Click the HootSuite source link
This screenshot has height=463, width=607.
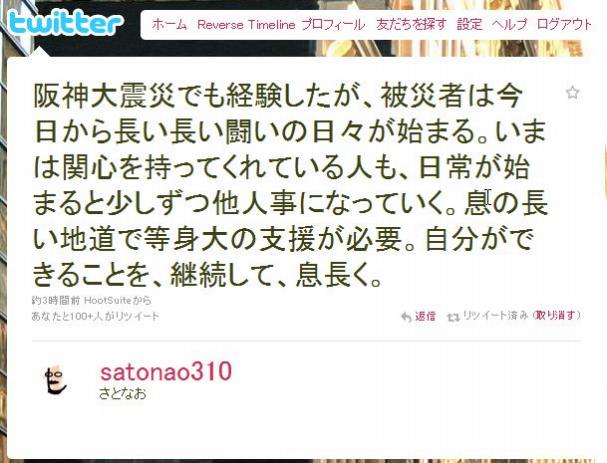click(x=108, y=300)
